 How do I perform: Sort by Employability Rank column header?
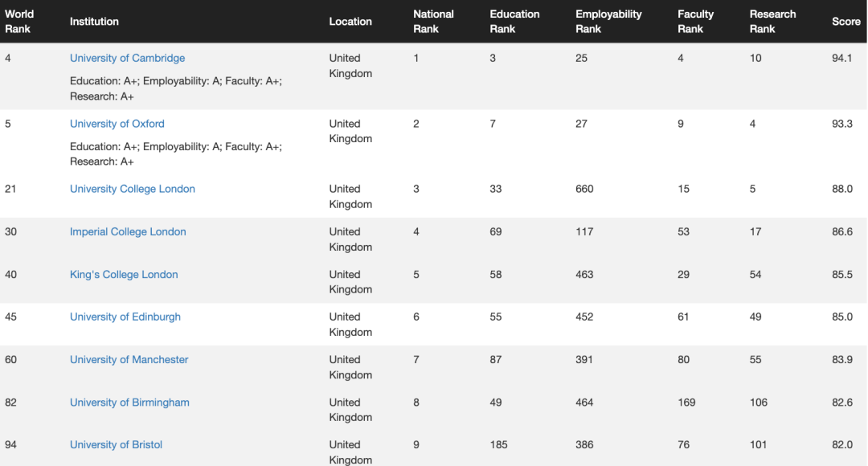[x=608, y=22]
